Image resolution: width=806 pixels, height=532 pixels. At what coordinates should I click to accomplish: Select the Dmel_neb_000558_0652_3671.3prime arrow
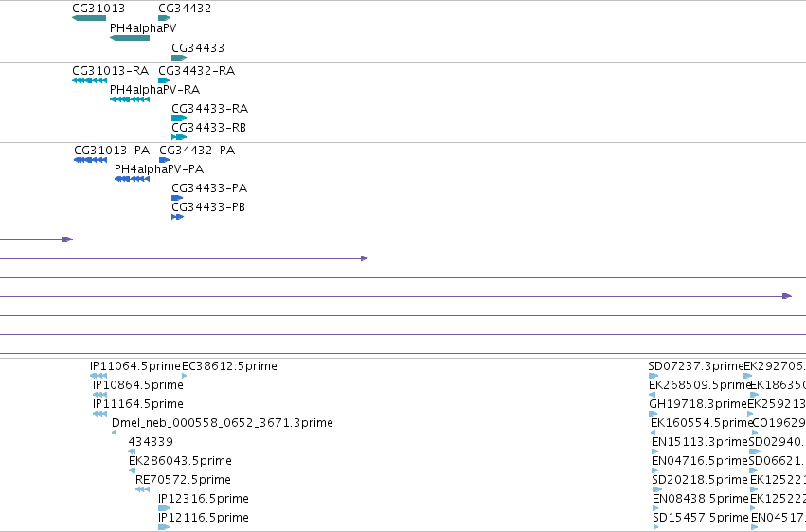114,433
